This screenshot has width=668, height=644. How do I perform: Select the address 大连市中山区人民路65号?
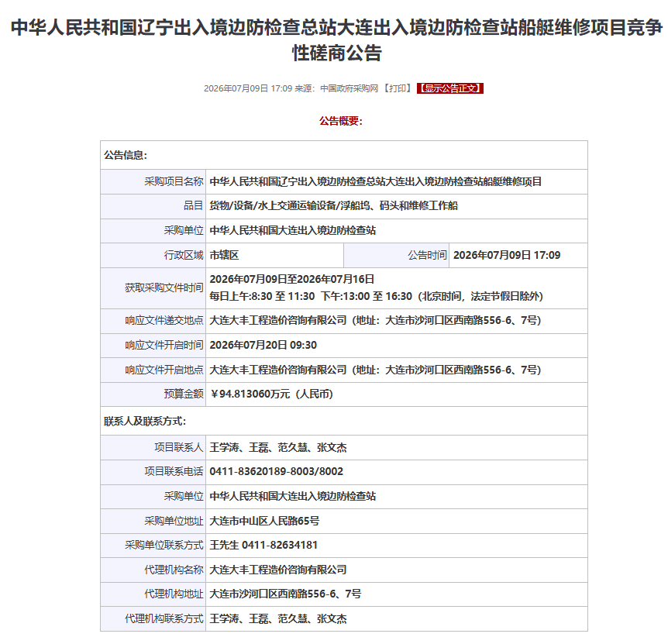(264, 521)
